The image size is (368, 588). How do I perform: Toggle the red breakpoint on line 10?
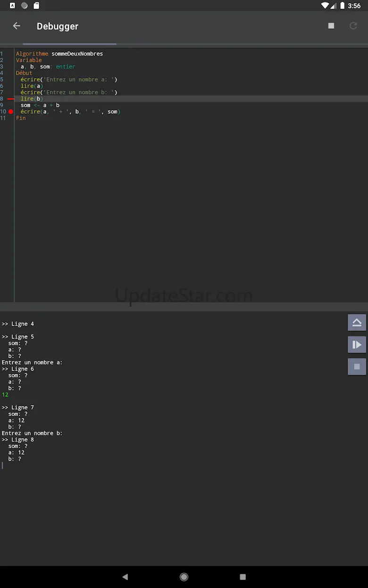pos(11,112)
